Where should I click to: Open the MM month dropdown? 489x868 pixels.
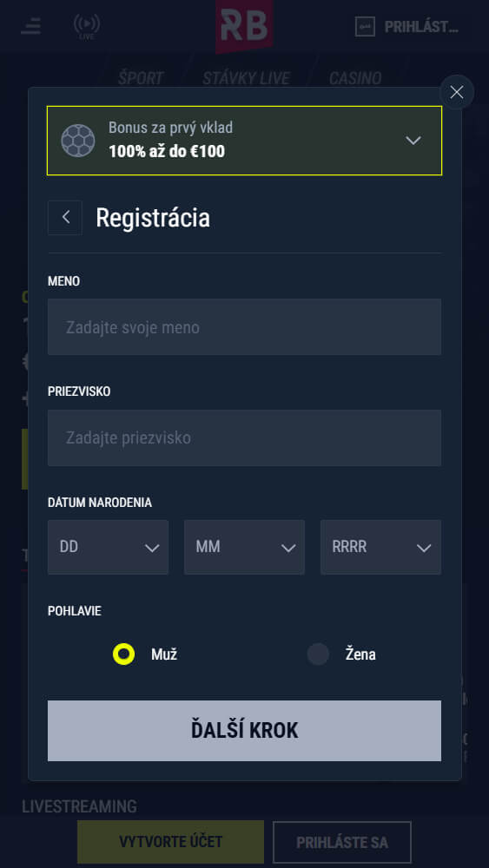point(244,547)
